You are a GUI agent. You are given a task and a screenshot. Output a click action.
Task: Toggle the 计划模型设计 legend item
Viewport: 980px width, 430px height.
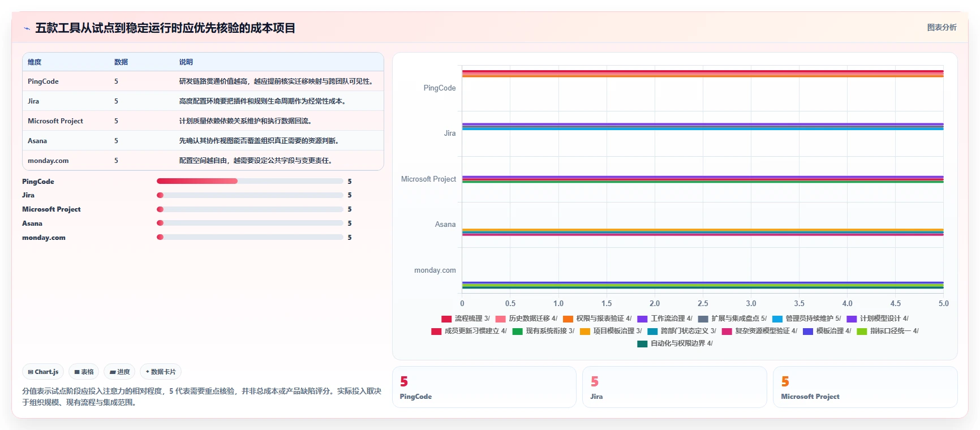coord(877,319)
